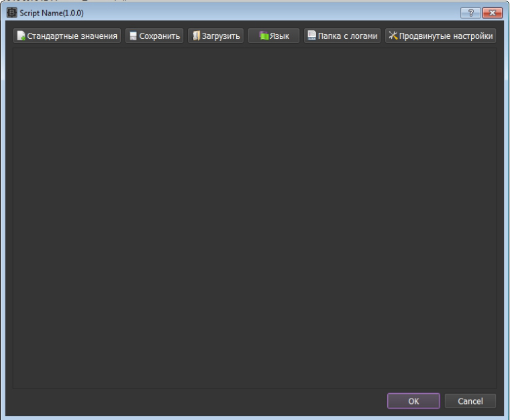Open the Язык language selector
This screenshot has width=510, height=420.
pyautogui.click(x=279, y=36)
